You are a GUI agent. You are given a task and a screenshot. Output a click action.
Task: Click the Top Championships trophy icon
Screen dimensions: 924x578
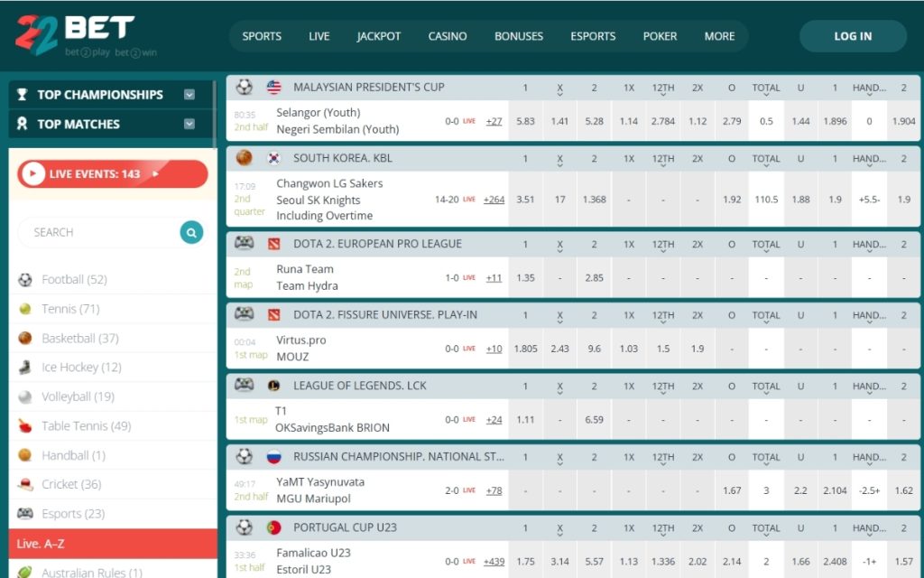[23, 94]
